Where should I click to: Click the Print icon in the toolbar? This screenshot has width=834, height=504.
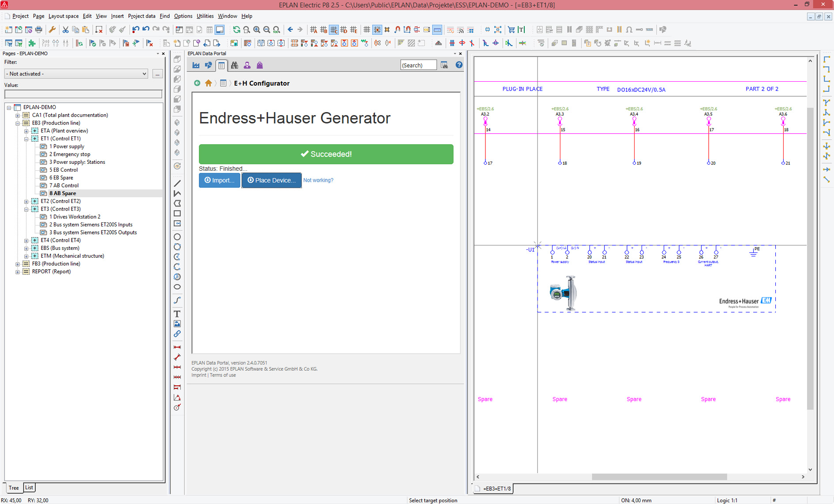[x=39, y=30]
